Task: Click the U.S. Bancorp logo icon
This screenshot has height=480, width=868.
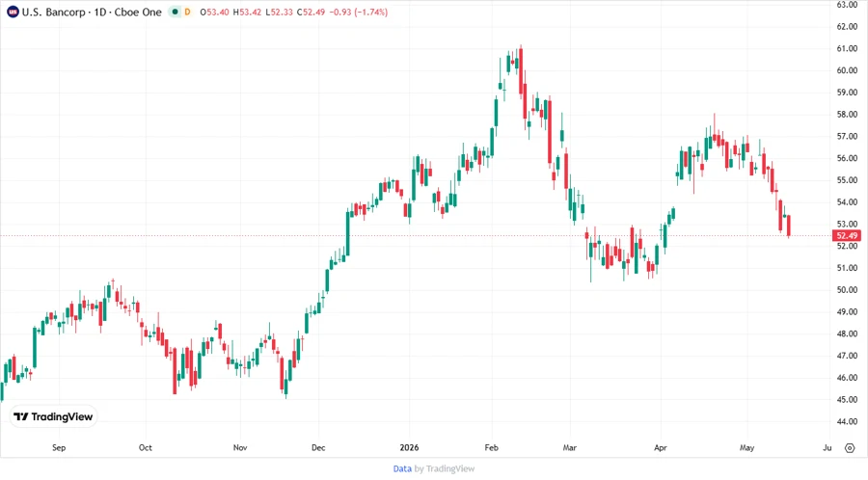Action: 13,13
